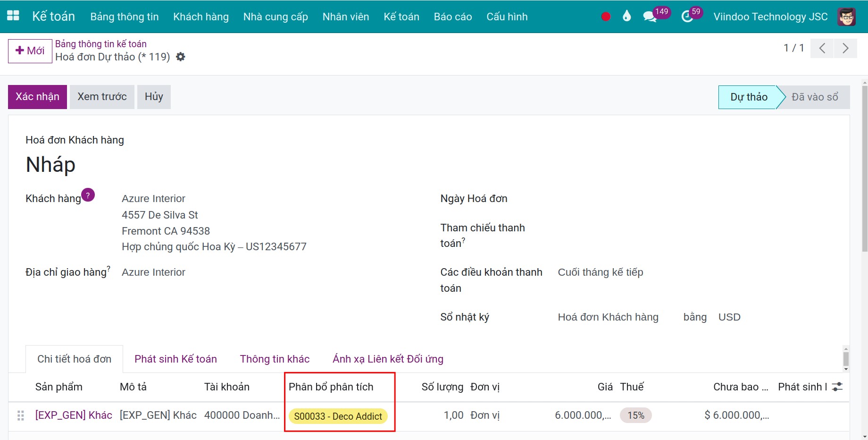
Task: Click the Phân bổ phân tích column header
Action: [331, 387]
